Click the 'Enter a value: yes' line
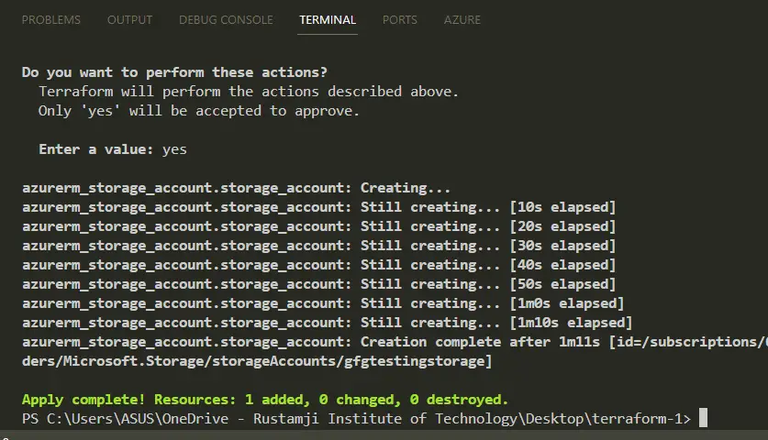 coord(112,149)
